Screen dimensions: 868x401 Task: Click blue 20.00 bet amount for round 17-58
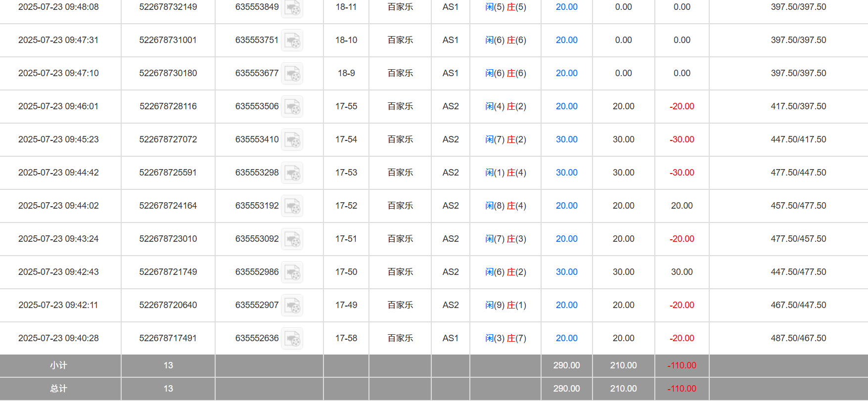click(566, 338)
